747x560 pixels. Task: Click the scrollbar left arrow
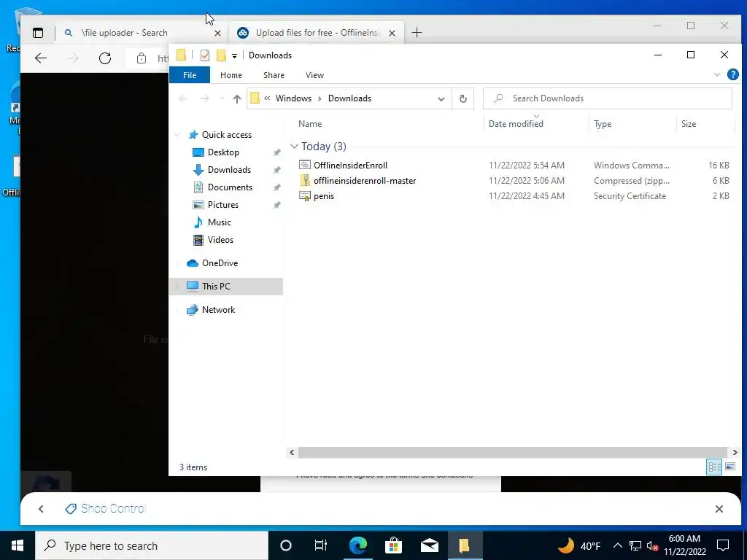tap(292, 452)
